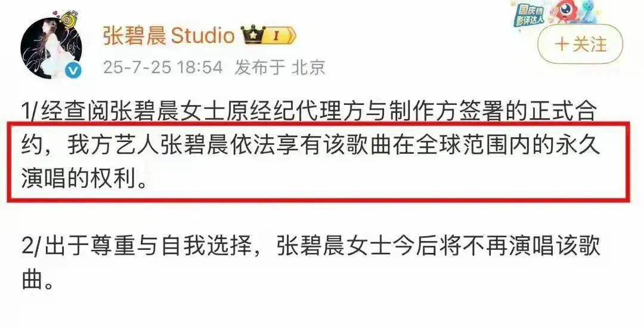Image resolution: width=644 pixels, height=328 pixels.
Task: Click the 25-7-25 18:54 timestamp
Action: pos(163,67)
